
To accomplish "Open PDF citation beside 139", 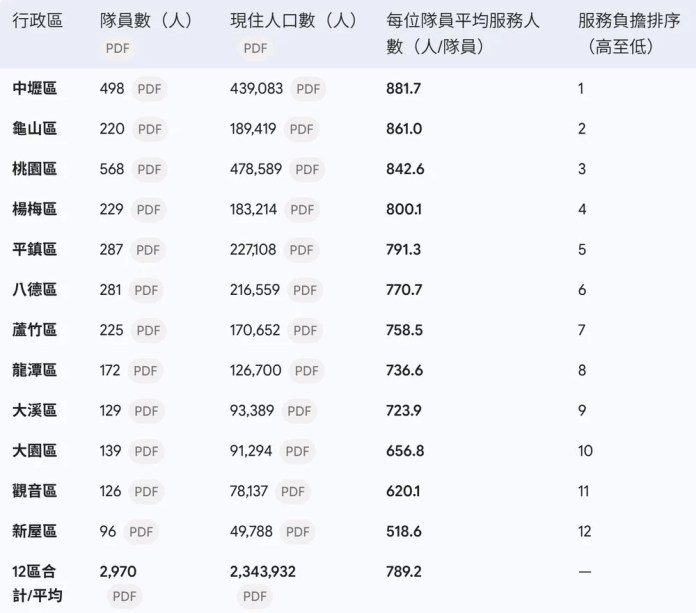I will click(x=146, y=451).
